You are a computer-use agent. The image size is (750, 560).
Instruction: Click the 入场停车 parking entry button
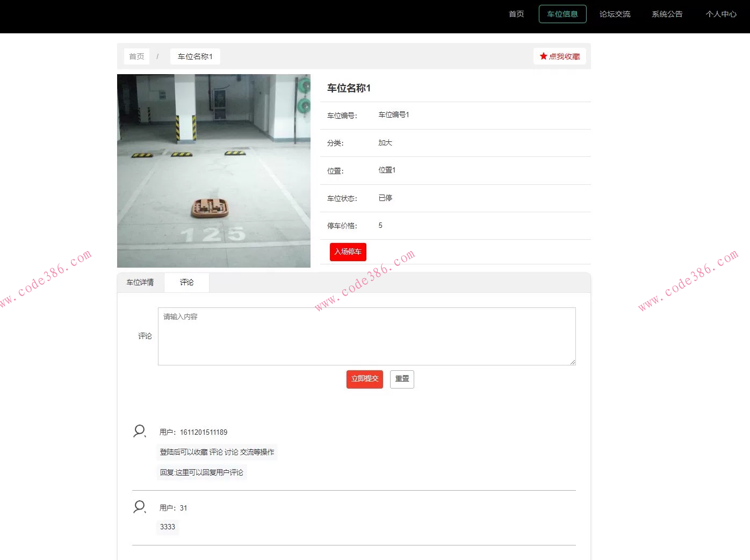[x=348, y=252]
